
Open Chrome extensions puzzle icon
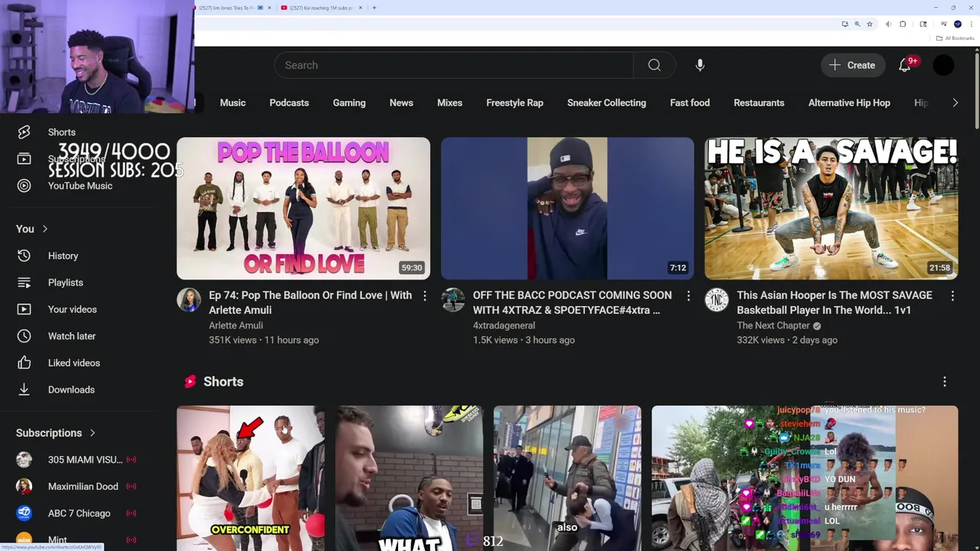click(903, 24)
